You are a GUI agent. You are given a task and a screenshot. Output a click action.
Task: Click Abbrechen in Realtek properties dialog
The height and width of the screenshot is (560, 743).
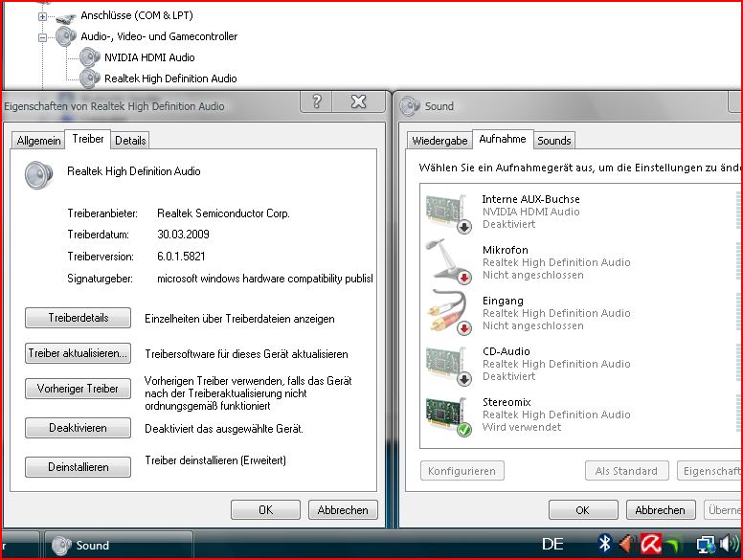pyautogui.click(x=343, y=510)
